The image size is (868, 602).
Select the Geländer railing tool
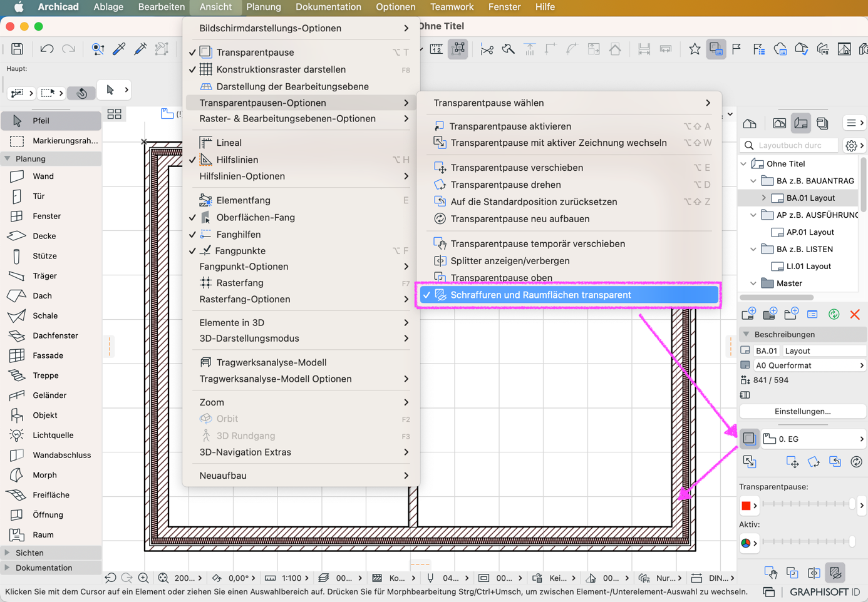[51, 395]
